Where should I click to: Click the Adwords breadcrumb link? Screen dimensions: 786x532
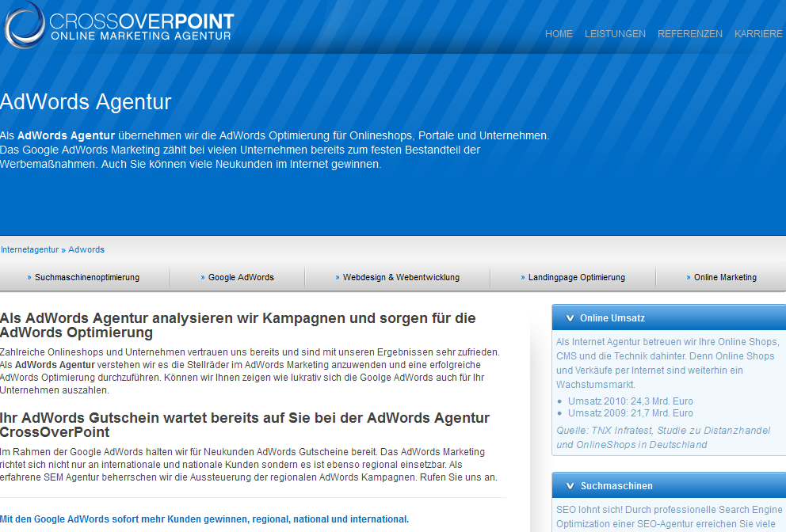tap(86, 249)
